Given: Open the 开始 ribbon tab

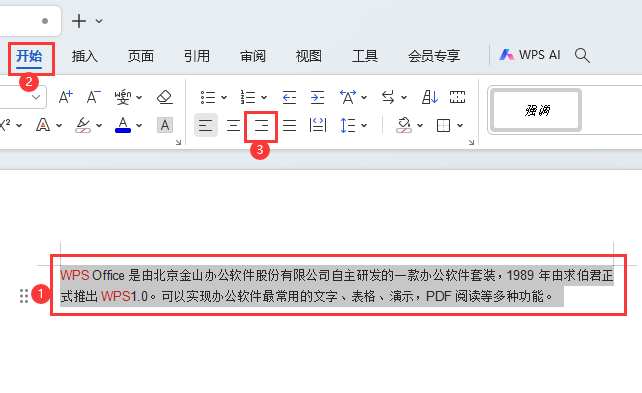Looking at the screenshot, I should 29,56.
